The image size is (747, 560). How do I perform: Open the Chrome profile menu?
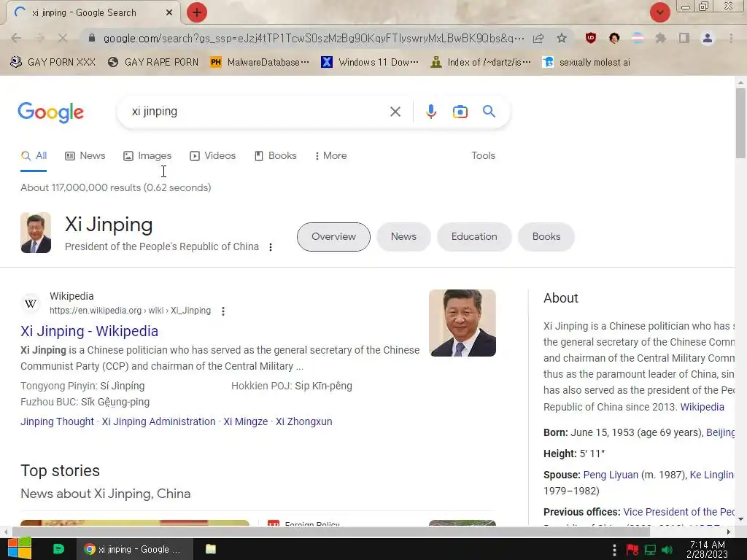pyautogui.click(x=708, y=38)
